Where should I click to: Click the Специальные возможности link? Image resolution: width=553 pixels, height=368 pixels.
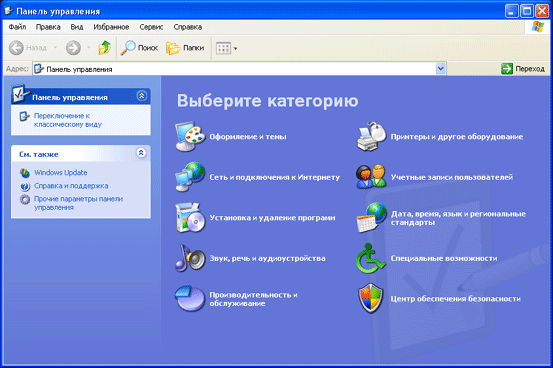pyautogui.click(x=444, y=259)
